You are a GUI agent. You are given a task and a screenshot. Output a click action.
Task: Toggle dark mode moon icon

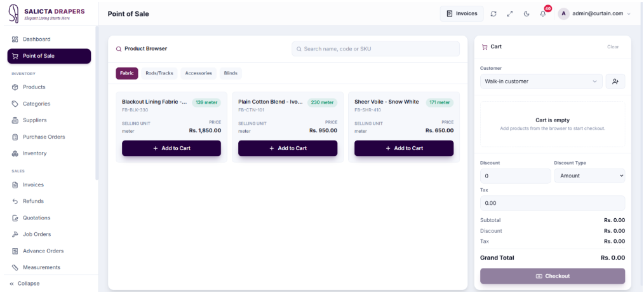pos(527,13)
